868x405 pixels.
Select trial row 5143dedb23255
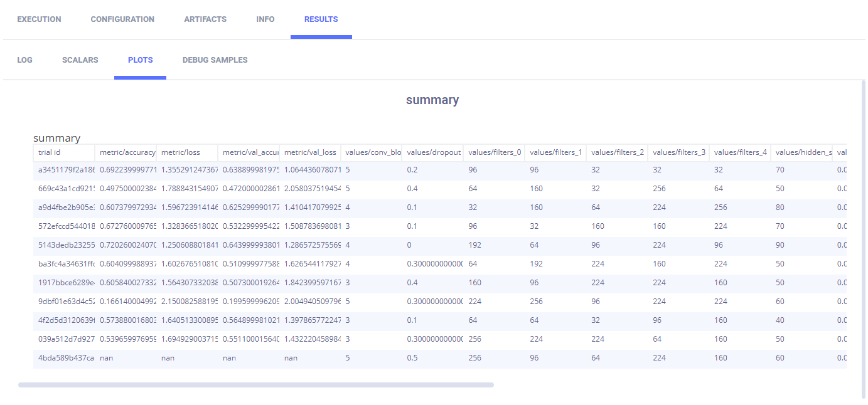[x=65, y=245]
